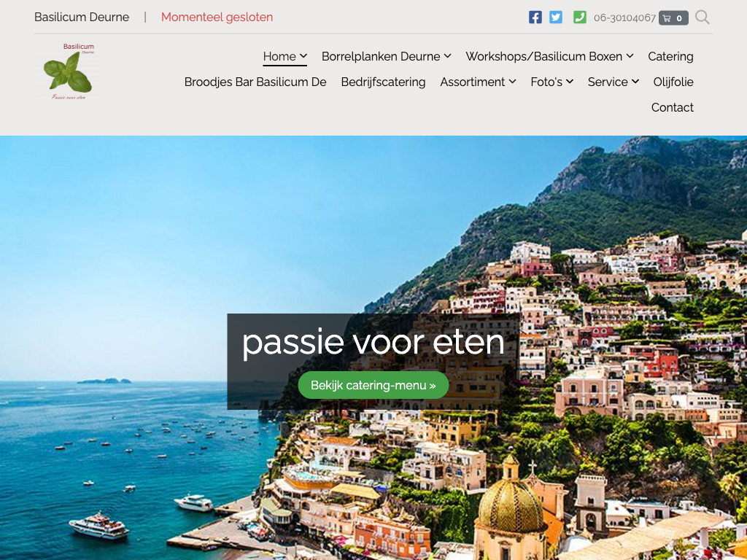Open the Twitter profile icon

pos(555,17)
